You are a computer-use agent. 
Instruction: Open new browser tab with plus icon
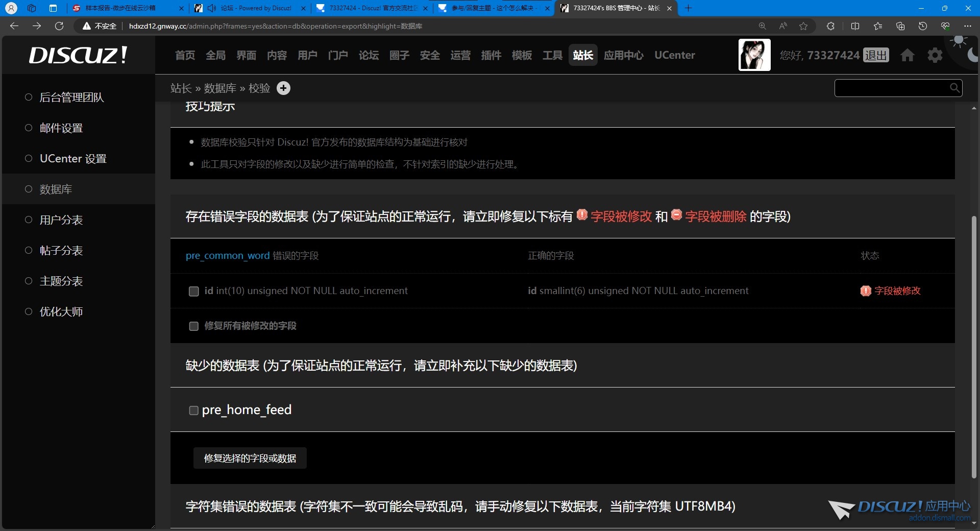688,8
